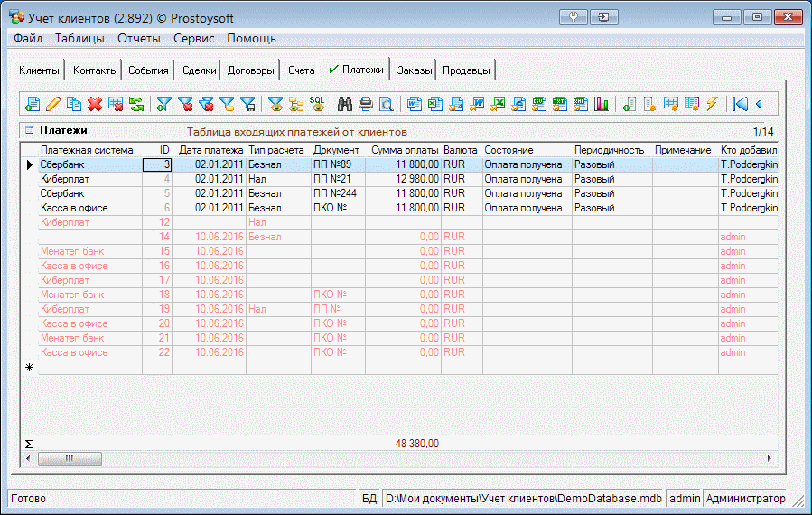The image size is (812, 515).
Task: Open the SQL query view icon
Action: (x=317, y=104)
